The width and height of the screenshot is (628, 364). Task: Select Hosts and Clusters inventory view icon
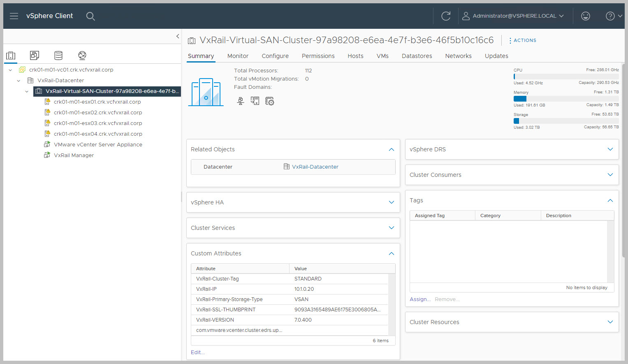pos(11,55)
